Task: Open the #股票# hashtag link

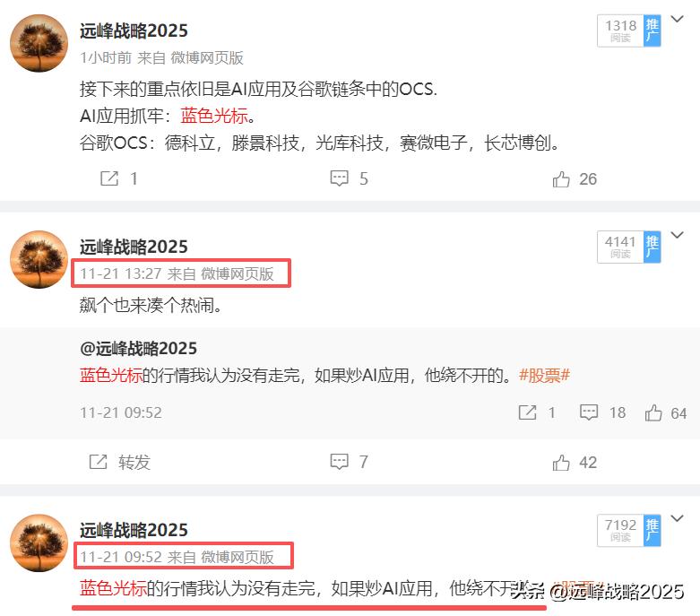Action: tap(544, 375)
